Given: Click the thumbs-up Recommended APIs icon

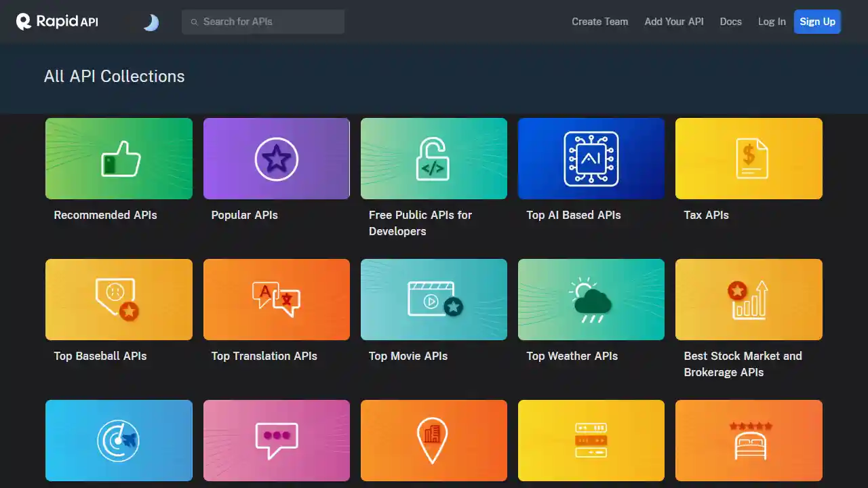Looking at the screenshot, I should pyautogui.click(x=119, y=158).
